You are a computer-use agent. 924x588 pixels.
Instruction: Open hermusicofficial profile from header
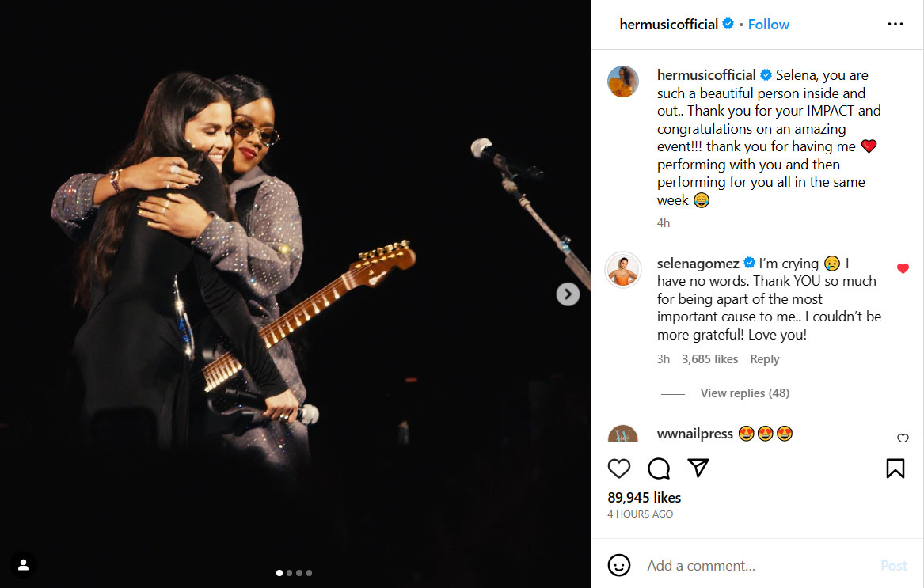click(668, 25)
